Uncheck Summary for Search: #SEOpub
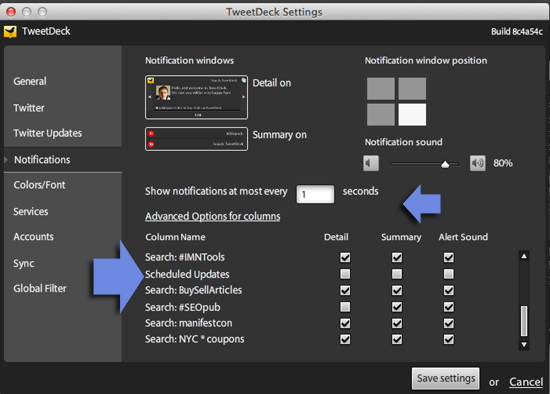This screenshot has height=394, width=550. click(397, 307)
